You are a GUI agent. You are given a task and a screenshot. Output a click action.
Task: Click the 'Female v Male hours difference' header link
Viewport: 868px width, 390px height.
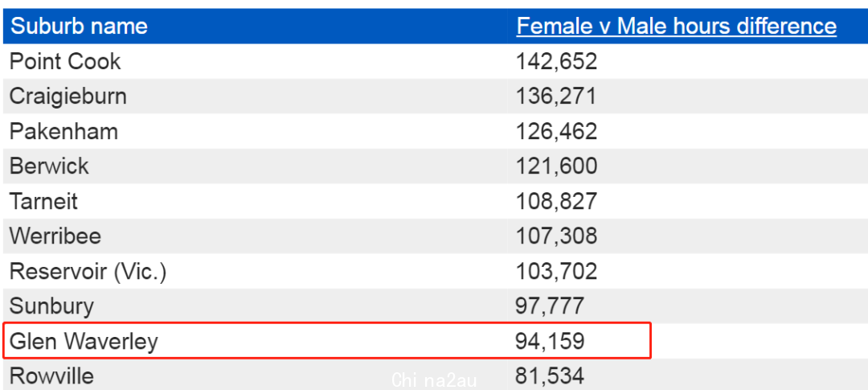(x=676, y=26)
